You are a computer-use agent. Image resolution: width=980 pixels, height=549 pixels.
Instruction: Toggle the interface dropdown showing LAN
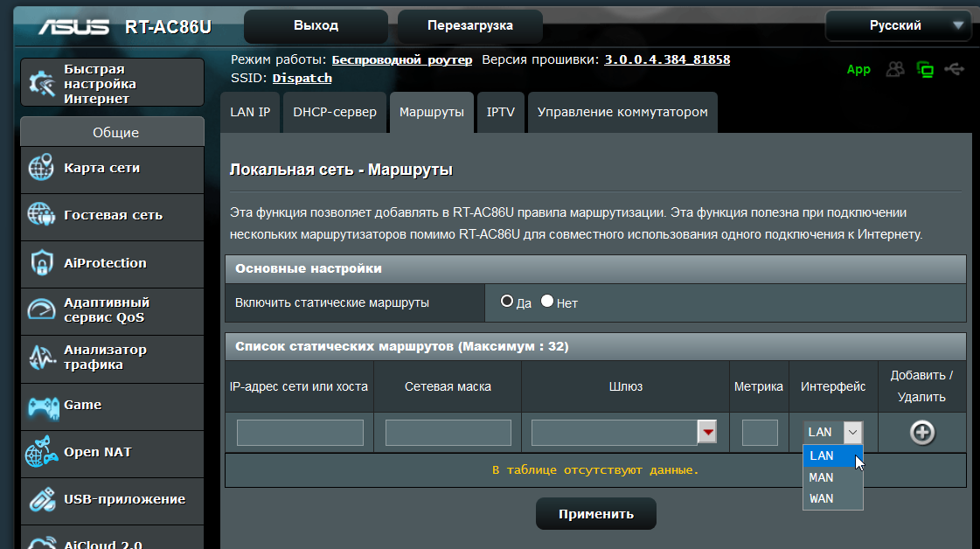coord(832,432)
